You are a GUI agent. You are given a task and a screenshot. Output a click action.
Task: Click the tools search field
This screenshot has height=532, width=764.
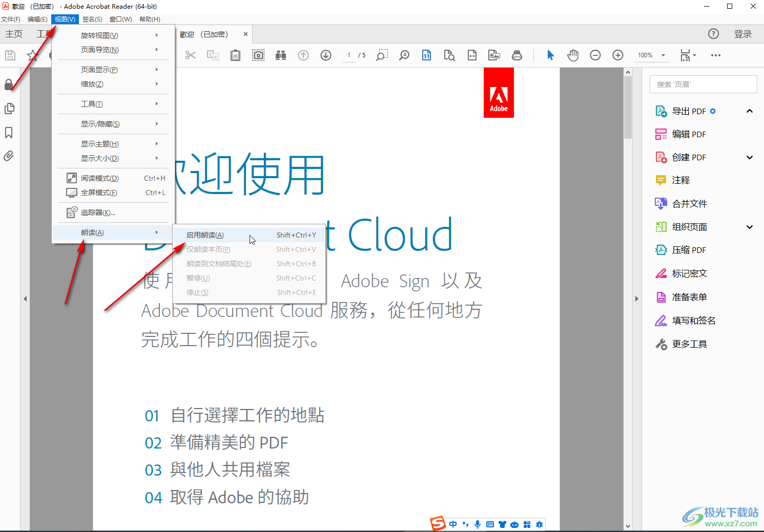pos(703,84)
